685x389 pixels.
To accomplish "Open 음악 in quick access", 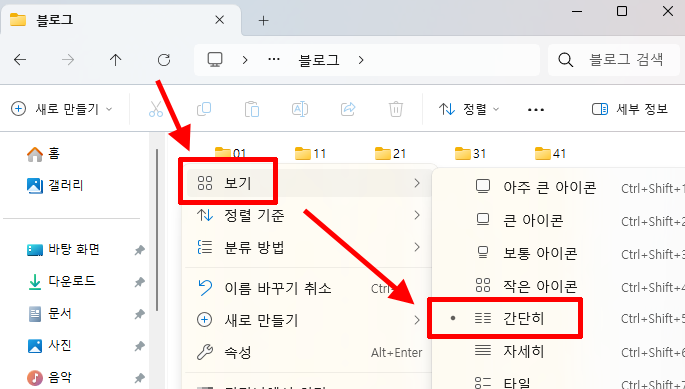I will (49, 378).
